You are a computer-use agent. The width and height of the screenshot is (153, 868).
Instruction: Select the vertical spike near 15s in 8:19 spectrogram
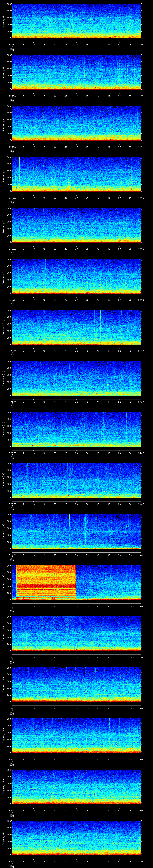pos(45,275)
